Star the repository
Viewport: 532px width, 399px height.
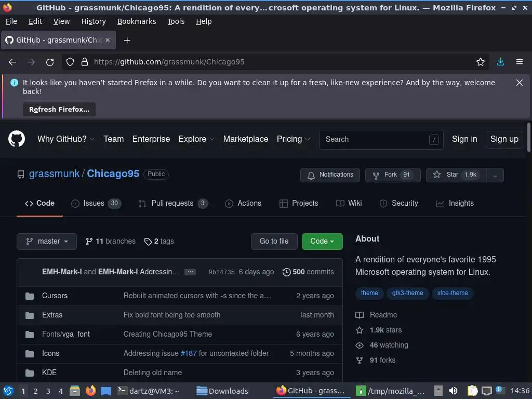tap(456, 175)
